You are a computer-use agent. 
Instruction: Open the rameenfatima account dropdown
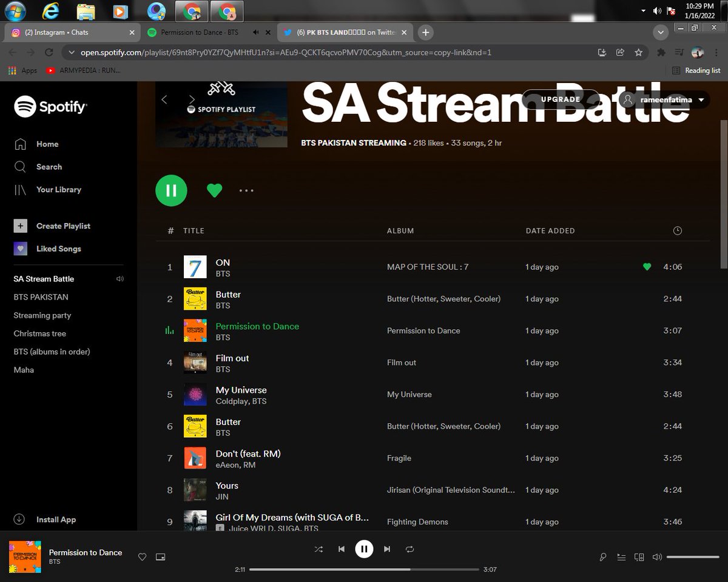coord(664,100)
